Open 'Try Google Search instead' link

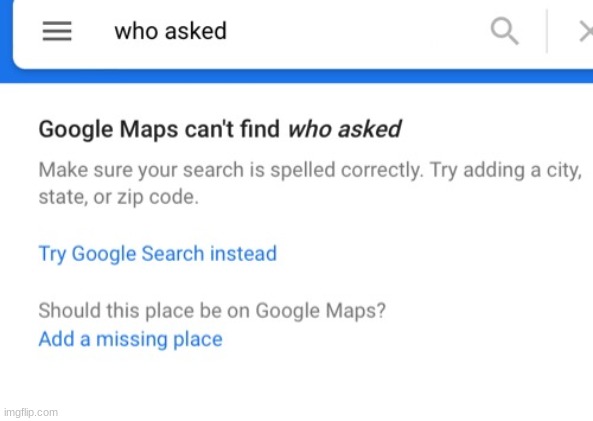pos(158,253)
